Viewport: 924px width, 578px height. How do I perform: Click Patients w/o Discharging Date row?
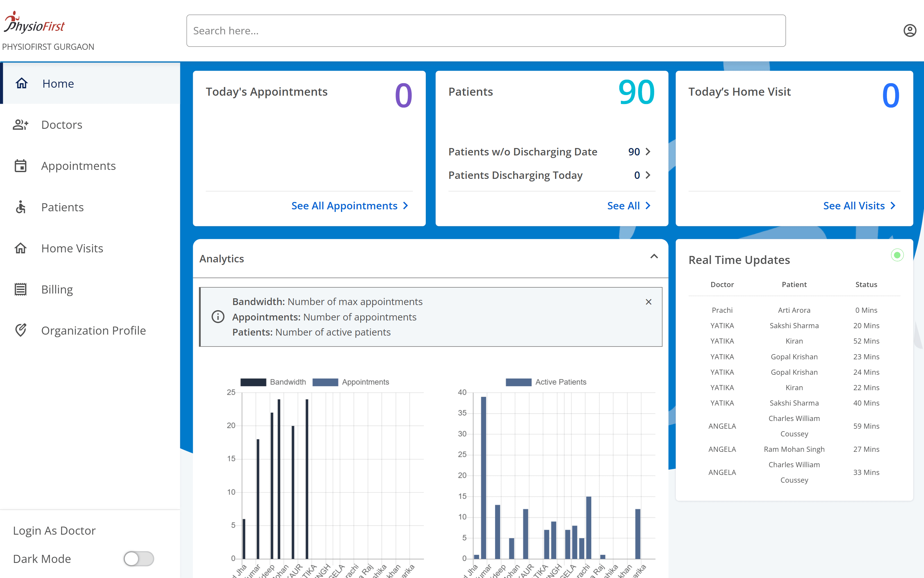click(x=550, y=152)
